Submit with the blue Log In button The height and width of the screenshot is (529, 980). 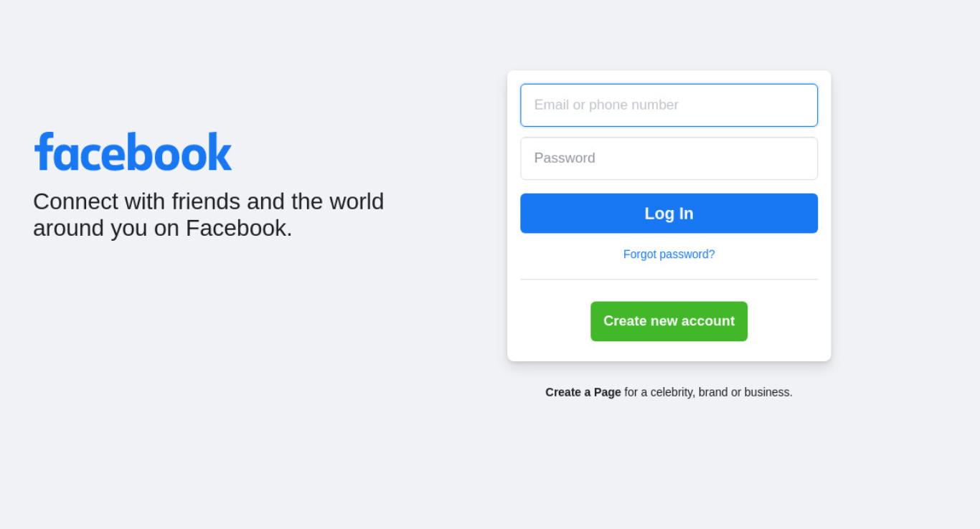tap(669, 214)
